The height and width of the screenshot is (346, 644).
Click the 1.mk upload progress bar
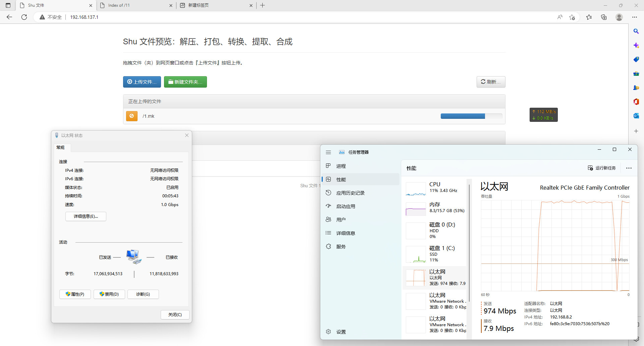click(x=471, y=116)
